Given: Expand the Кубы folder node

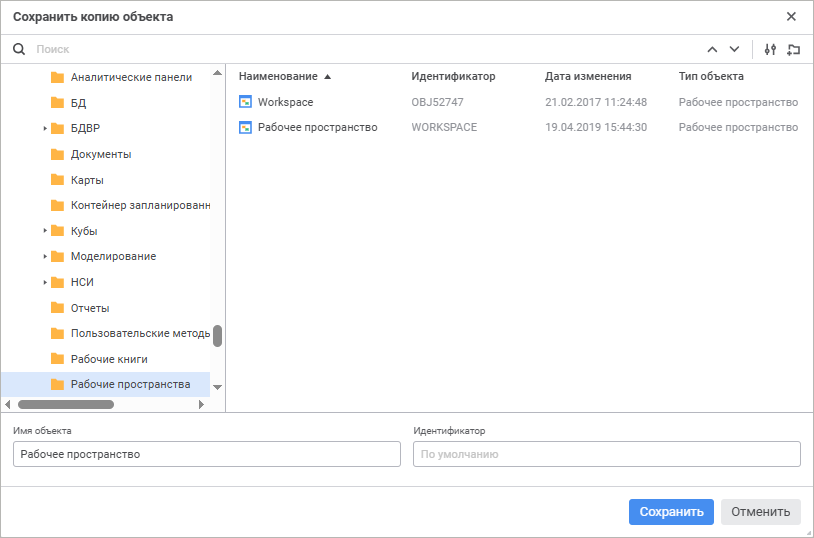Looking at the screenshot, I should pos(45,231).
